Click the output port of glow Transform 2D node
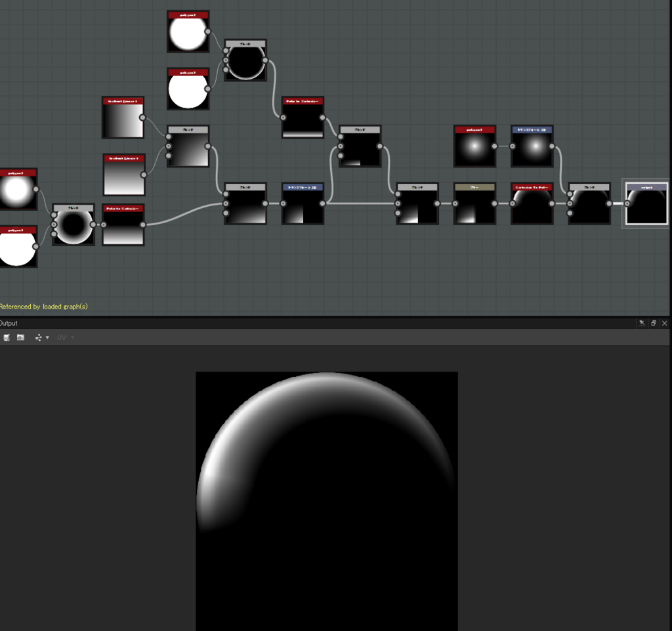The image size is (672, 631). click(552, 146)
